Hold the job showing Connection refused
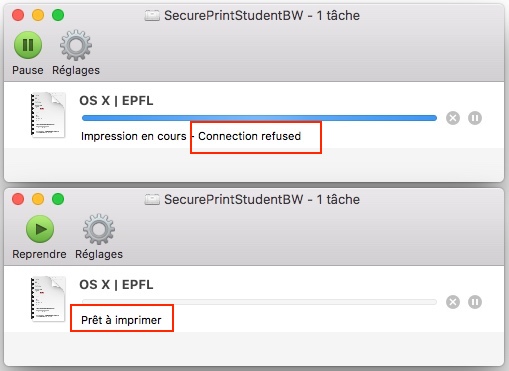Image resolution: width=509 pixels, height=371 pixels. [x=475, y=118]
